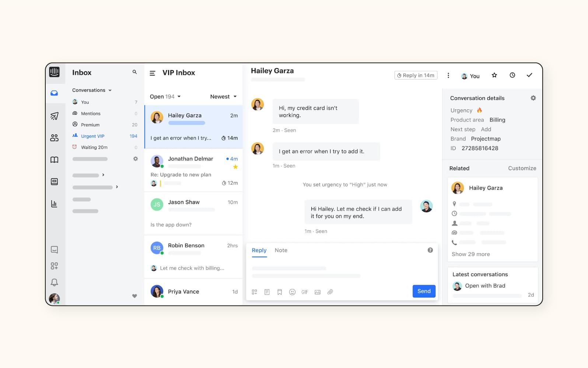
Task: Open Jason Shaw conversation
Action: click(x=194, y=213)
